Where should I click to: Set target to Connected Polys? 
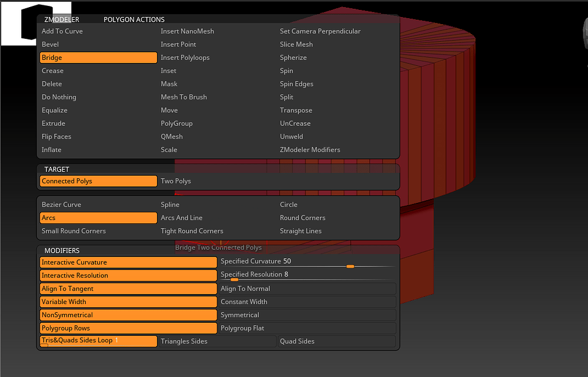[98, 181]
